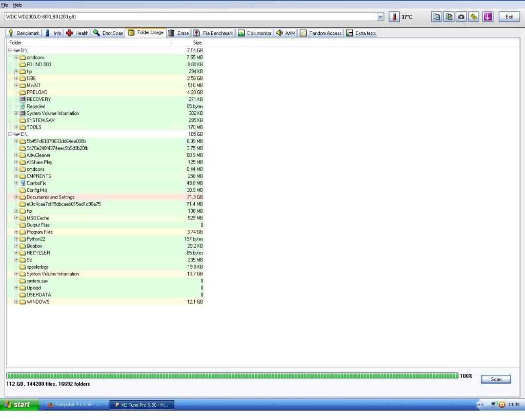Image resolution: width=525 pixels, height=420 pixels.
Task: Switch to the Benchmark tab
Action: click(x=24, y=33)
